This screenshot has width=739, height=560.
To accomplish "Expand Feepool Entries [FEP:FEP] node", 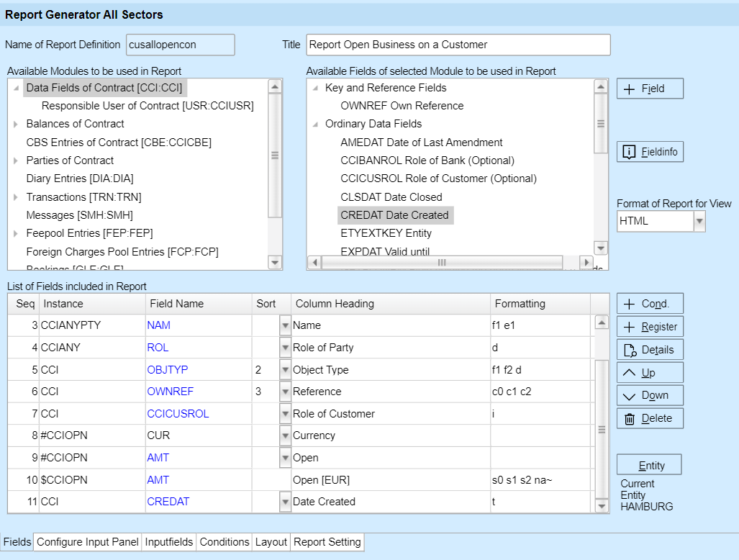I will pyautogui.click(x=16, y=233).
